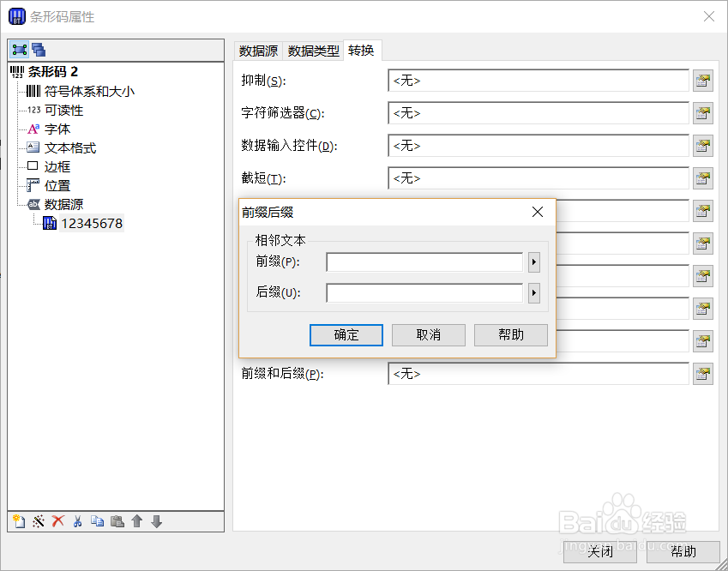
Task: Click the new data source icon below the tree
Action: click(x=19, y=521)
